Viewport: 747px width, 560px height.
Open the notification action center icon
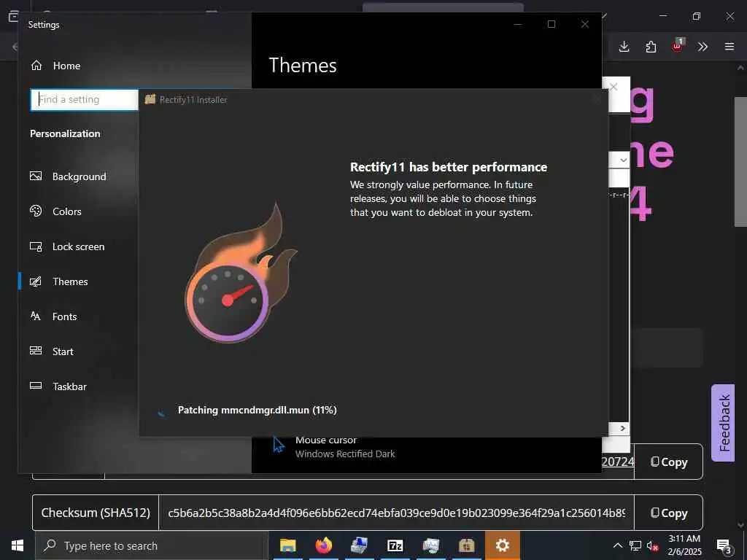tap(724, 546)
